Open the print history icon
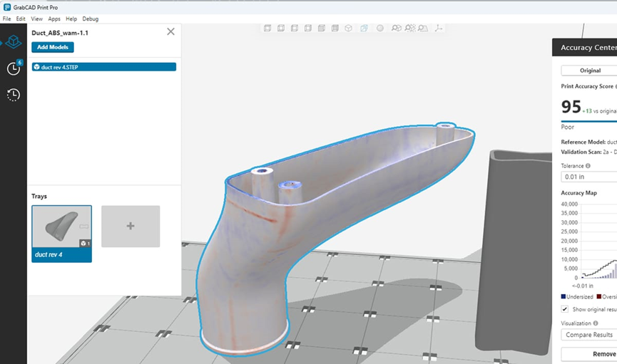The width and height of the screenshot is (617, 364). 13,95
